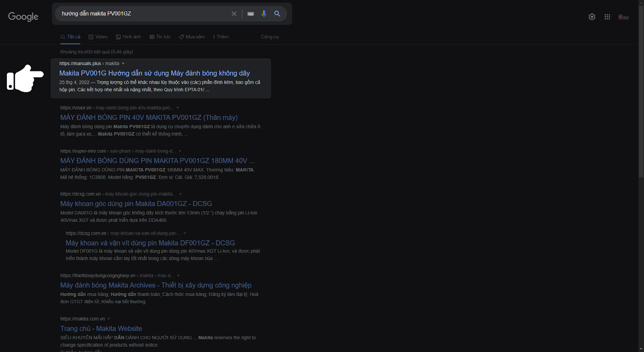Open the Google apps grid
Viewport: 644px width, 352px height.
pos(607,17)
